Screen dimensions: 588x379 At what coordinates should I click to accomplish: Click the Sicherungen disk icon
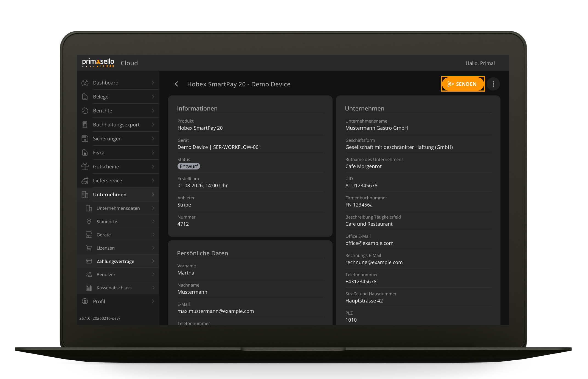(x=85, y=138)
